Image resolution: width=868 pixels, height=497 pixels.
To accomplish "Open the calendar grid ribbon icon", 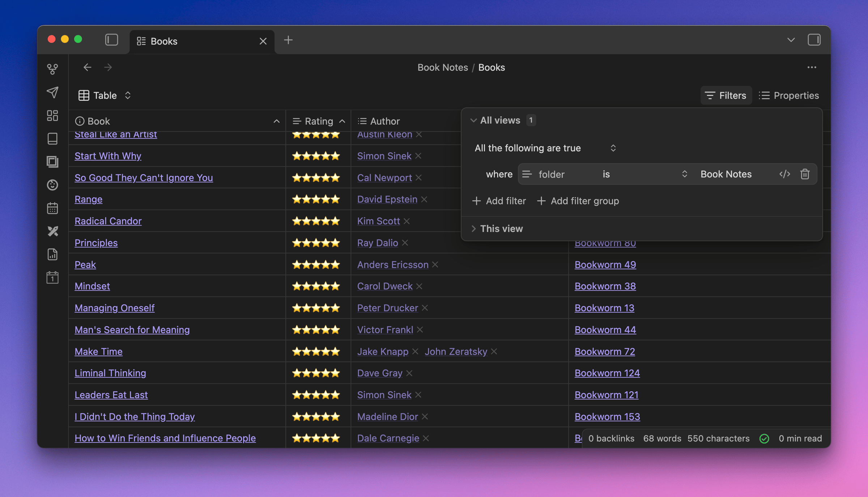I will pyautogui.click(x=52, y=208).
